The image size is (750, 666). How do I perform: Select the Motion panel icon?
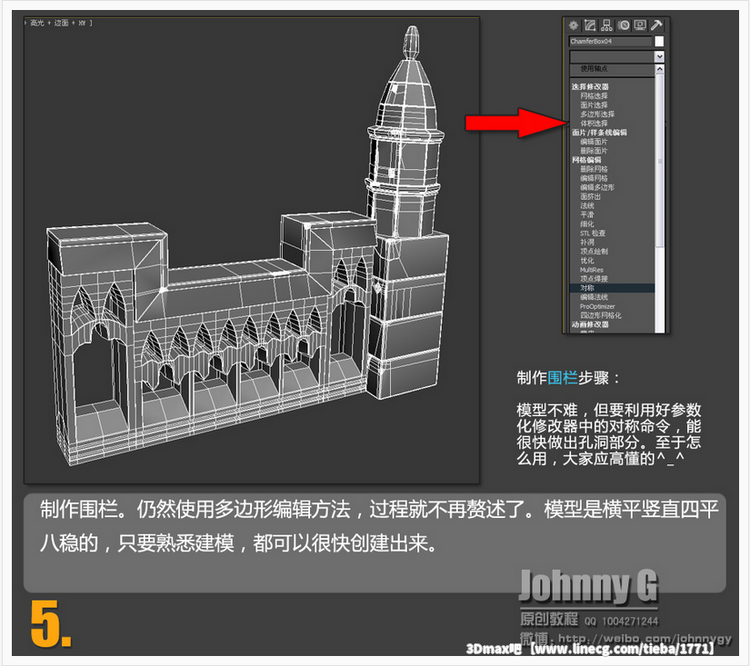click(624, 25)
